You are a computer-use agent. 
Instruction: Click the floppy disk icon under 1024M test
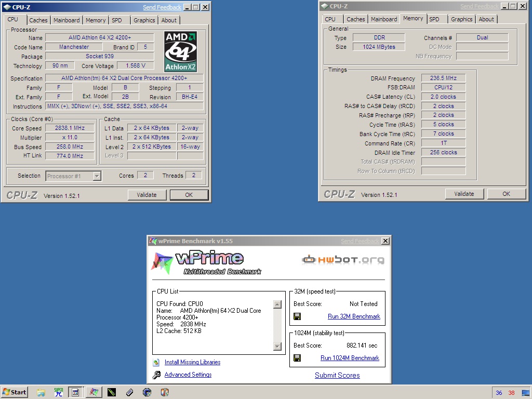coord(297,358)
